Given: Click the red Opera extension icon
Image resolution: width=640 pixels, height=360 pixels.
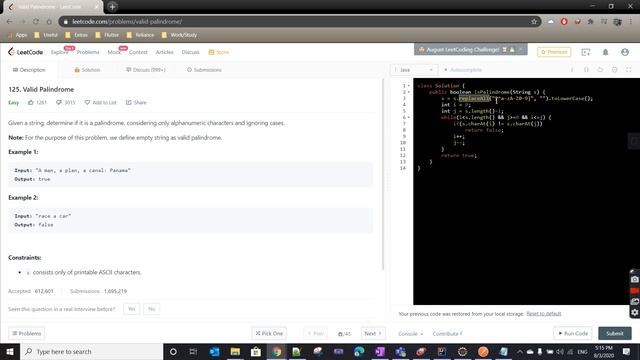Looking at the screenshot, I should point(564,22).
